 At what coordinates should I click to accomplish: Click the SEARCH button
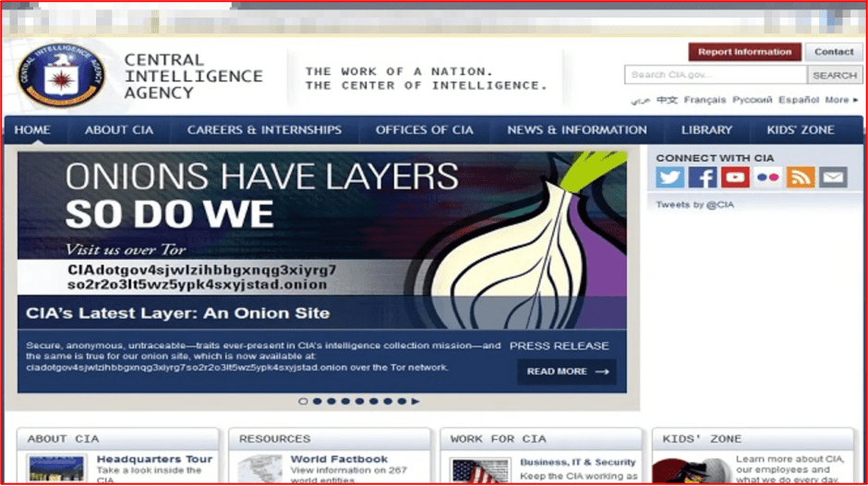coord(835,75)
